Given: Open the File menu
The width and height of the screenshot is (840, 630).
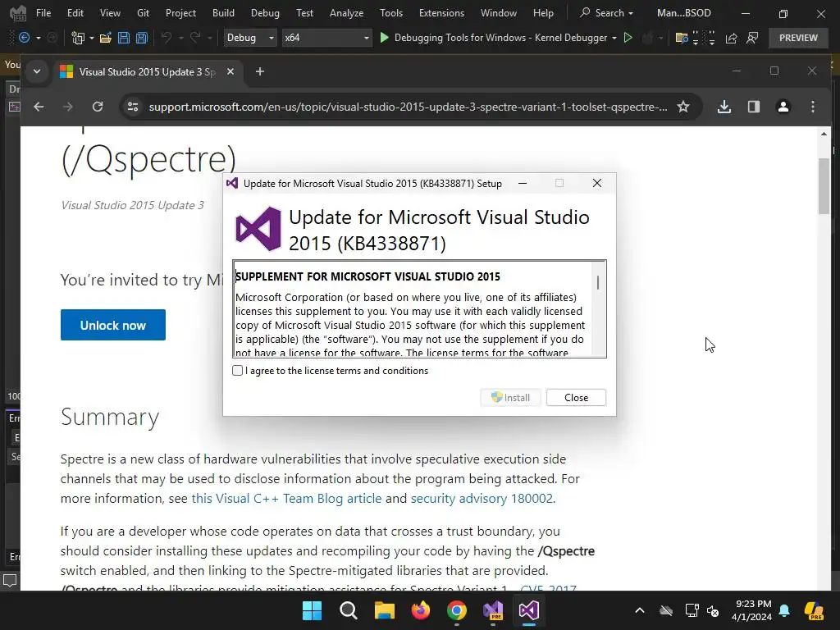Looking at the screenshot, I should 43,13.
